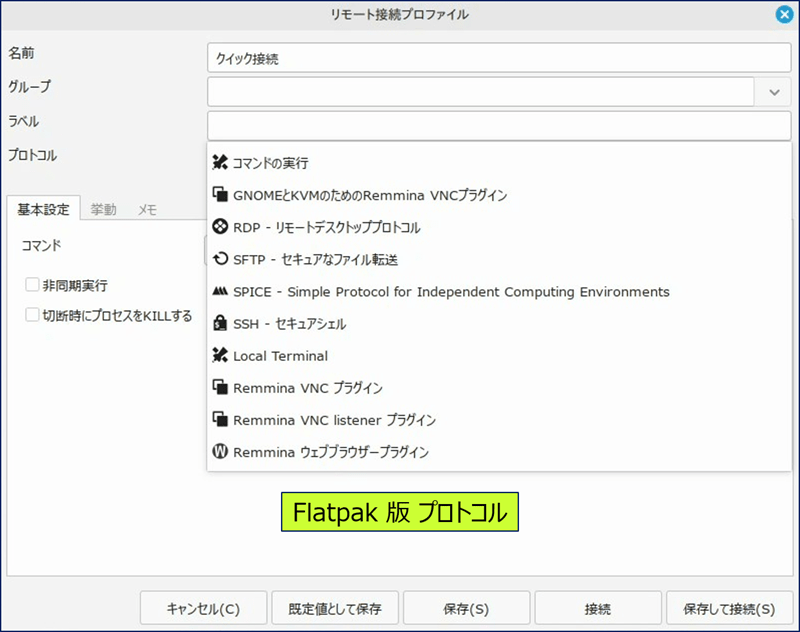Click the SFTP protocol icon
The width and height of the screenshot is (800, 632).
(x=220, y=259)
